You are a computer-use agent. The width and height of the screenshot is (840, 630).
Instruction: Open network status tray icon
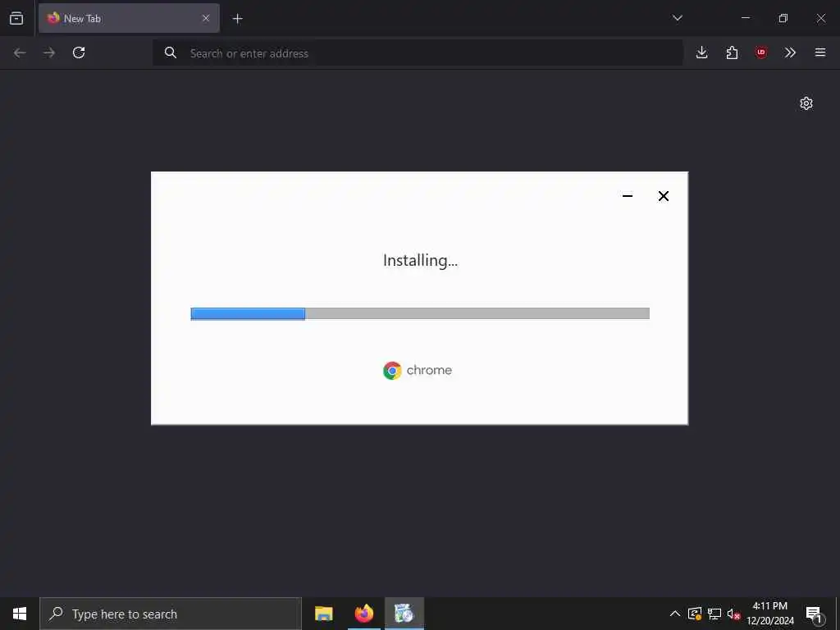714,614
